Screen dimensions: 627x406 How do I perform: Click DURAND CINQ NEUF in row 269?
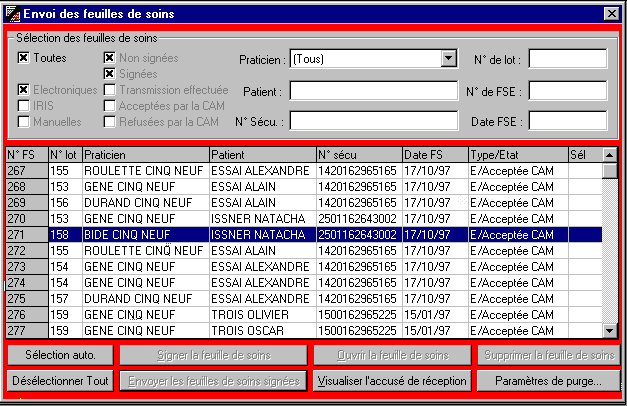coord(146,203)
